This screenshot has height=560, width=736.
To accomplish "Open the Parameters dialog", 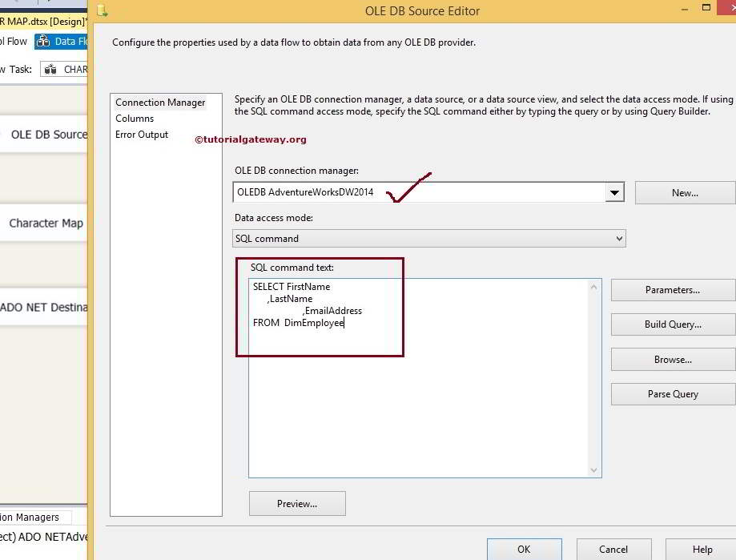I will coord(673,289).
